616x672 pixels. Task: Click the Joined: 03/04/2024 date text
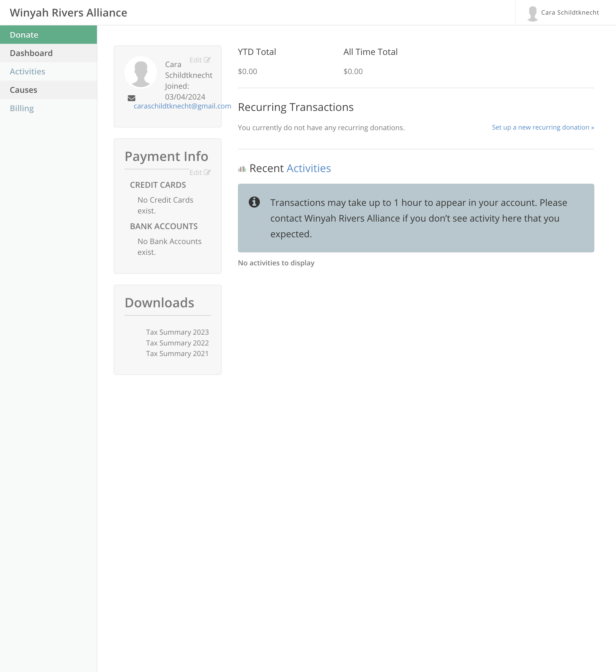(x=185, y=91)
